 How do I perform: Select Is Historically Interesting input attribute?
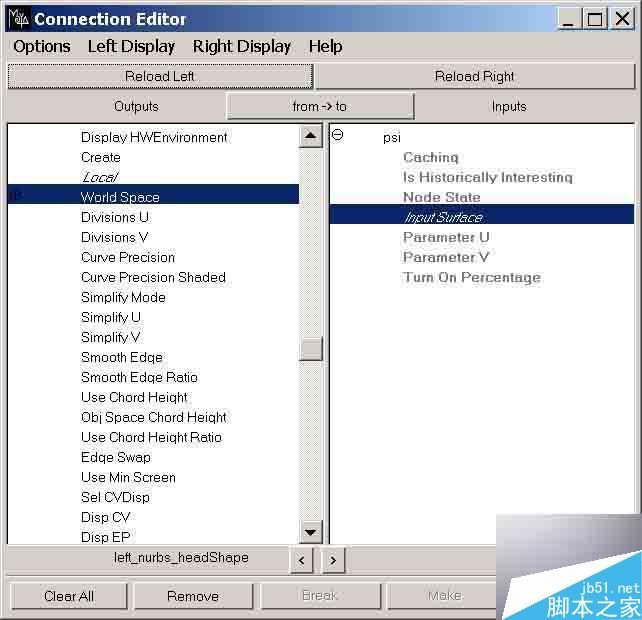coord(488,177)
